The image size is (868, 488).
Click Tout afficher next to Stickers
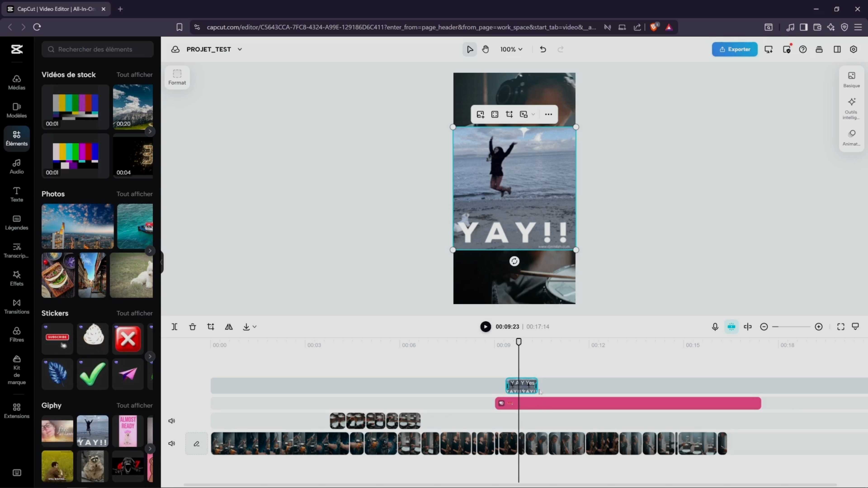coord(134,313)
